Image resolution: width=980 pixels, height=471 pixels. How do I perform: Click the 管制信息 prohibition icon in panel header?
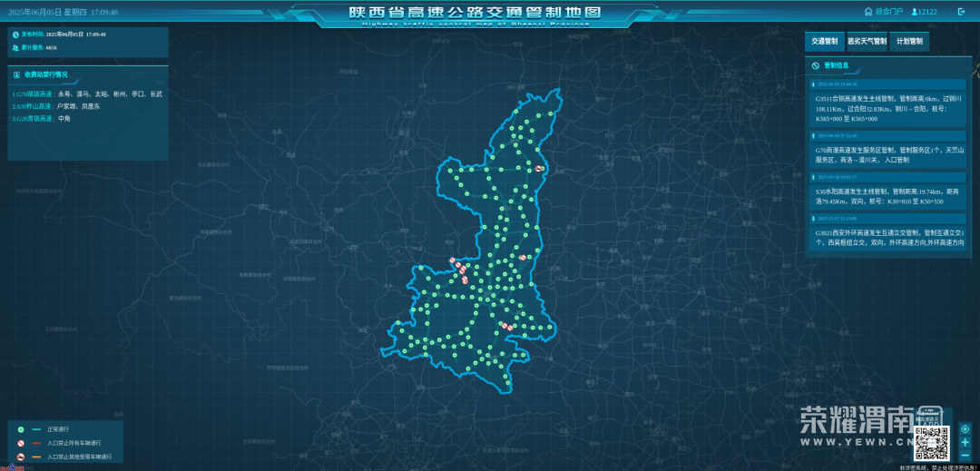(x=816, y=66)
